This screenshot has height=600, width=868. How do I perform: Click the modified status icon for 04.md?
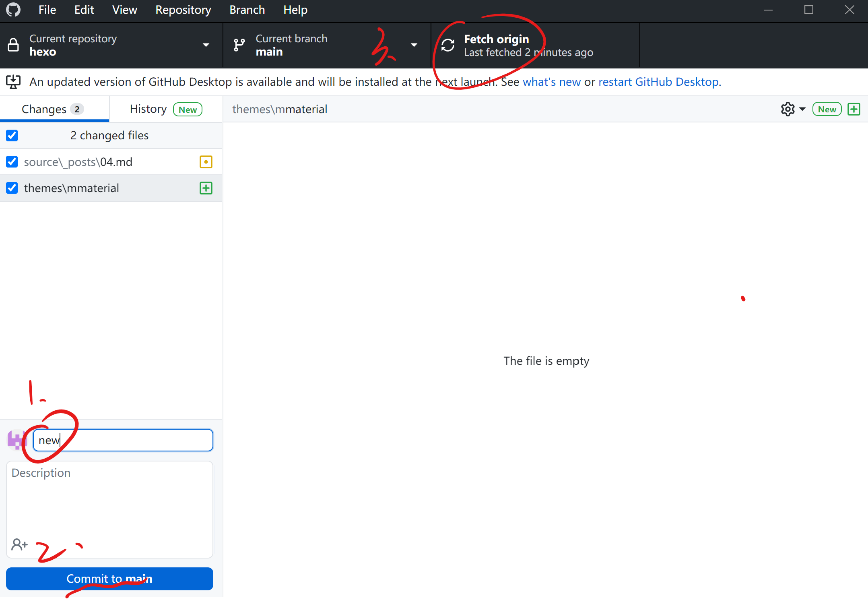point(206,162)
